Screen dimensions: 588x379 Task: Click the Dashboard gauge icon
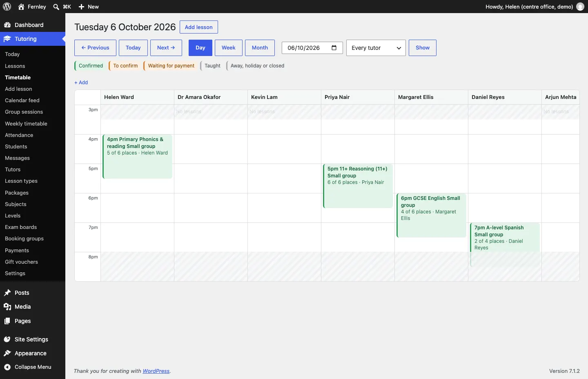pyautogui.click(x=7, y=25)
